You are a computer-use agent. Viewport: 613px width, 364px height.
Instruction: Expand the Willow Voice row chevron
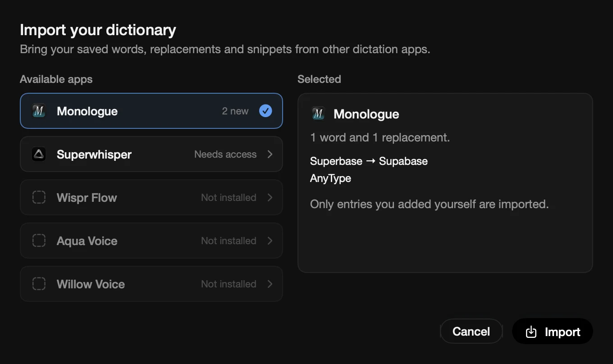pos(270,284)
